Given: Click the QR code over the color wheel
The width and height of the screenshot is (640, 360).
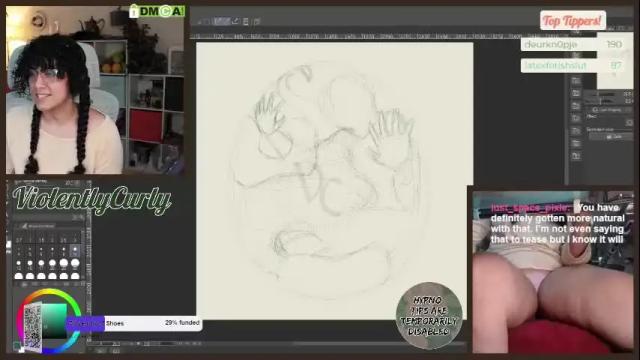Looking at the screenshot, I should click(x=33, y=328).
